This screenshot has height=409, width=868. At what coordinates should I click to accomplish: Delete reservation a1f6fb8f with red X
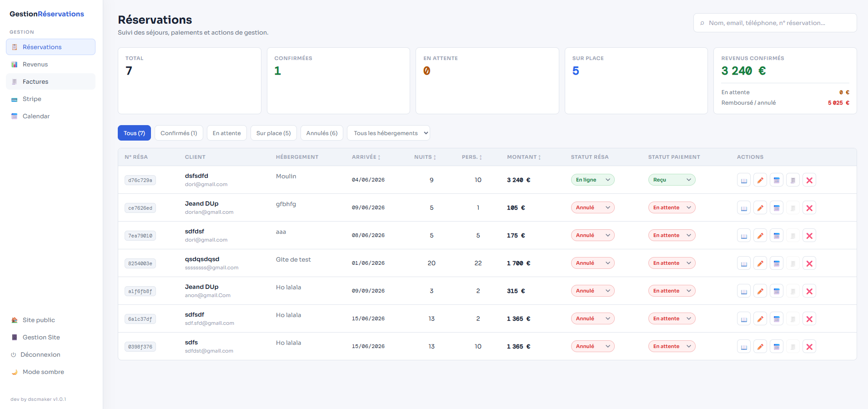[x=809, y=291]
